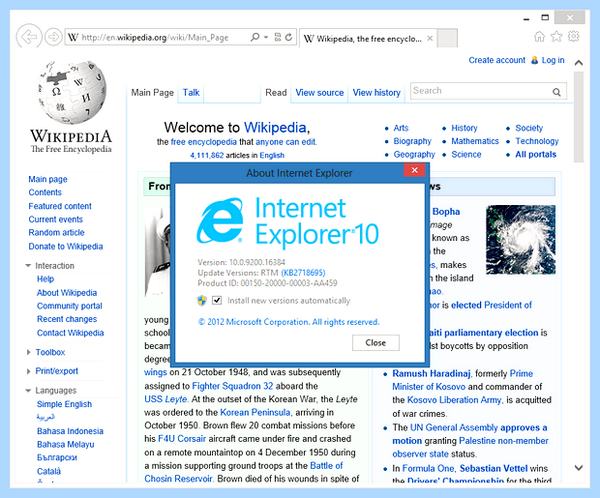Toggle Install new versions automatically checkbox
This screenshot has height=498, width=600.
(x=217, y=300)
